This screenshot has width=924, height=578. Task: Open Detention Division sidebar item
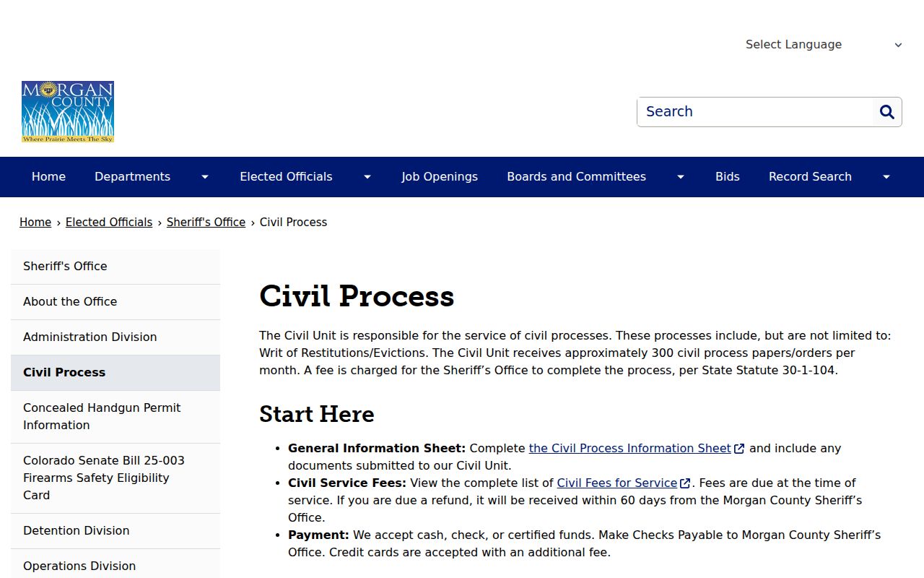point(115,531)
